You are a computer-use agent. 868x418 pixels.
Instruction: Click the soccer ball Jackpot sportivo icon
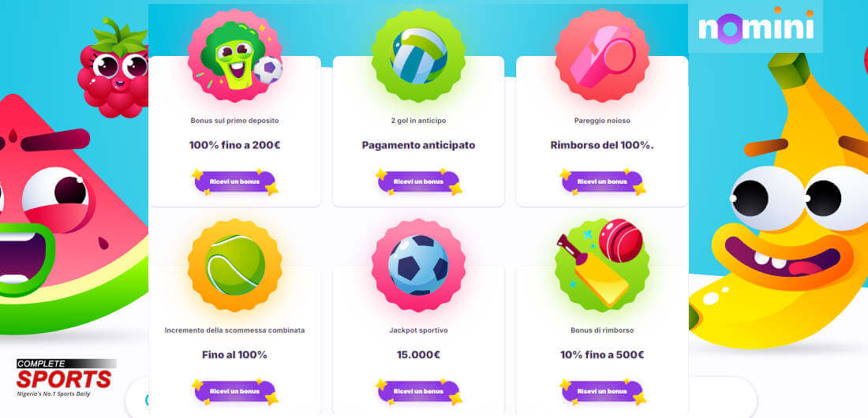click(x=418, y=265)
